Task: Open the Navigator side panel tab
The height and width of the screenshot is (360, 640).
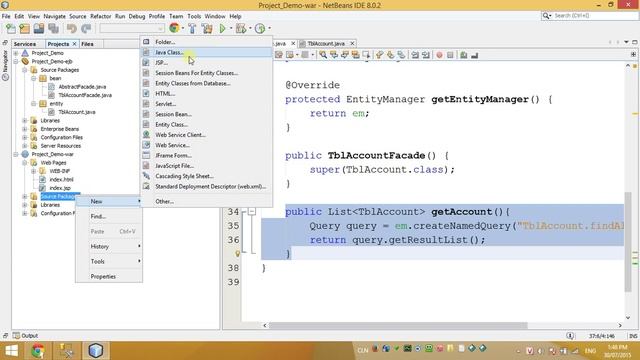Action: [x=5, y=65]
